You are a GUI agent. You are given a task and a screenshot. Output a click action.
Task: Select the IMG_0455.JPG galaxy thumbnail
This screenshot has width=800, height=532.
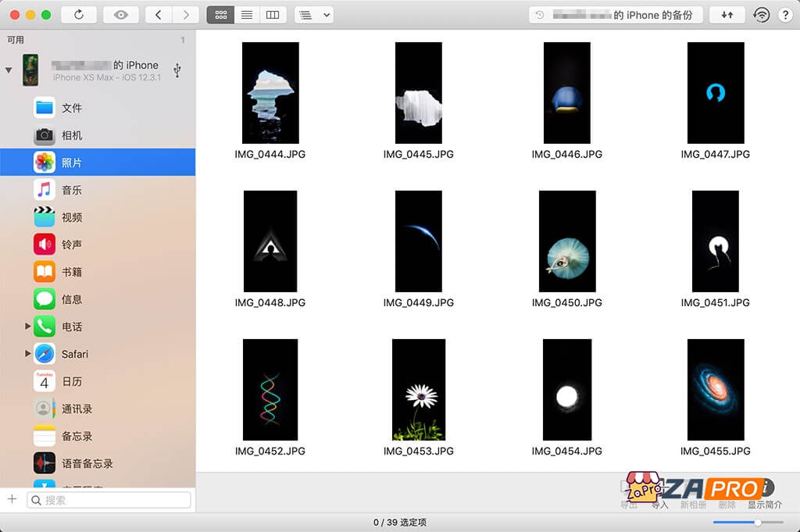pos(715,390)
